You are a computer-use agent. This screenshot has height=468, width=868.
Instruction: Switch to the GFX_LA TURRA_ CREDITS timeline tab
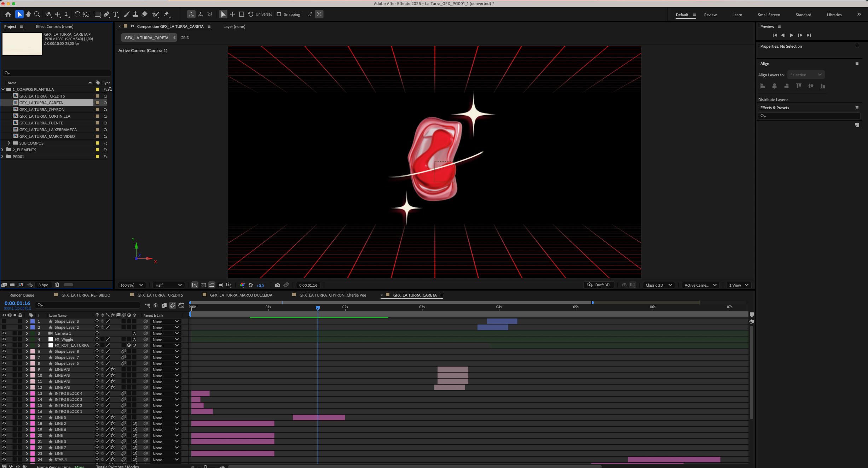160,295
